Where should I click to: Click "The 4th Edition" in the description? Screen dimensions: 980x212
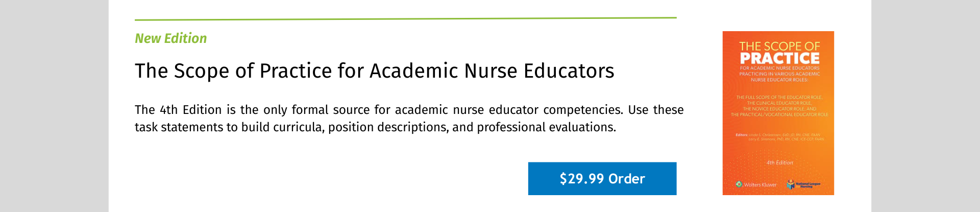pyautogui.click(x=178, y=110)
